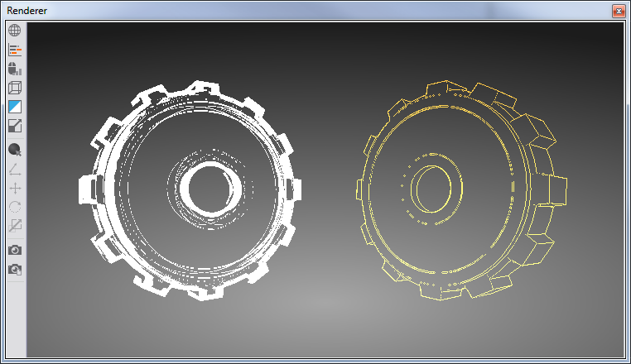
Task: Select the dashed circle rotate tool
Action: (15, 207)
